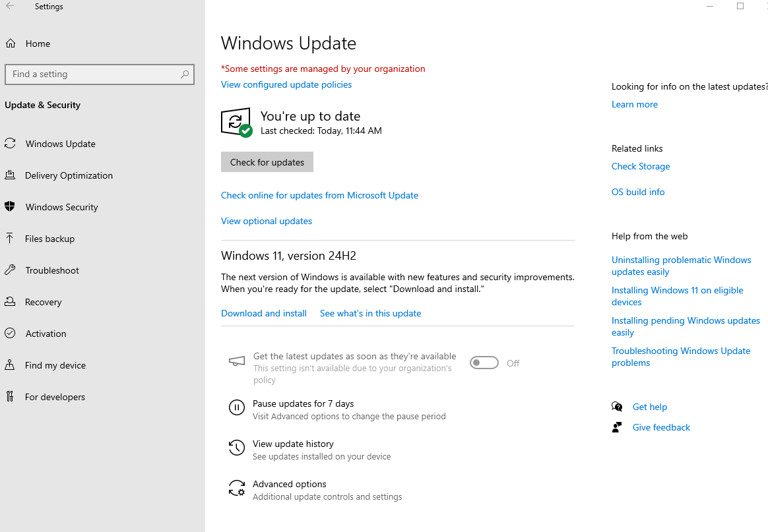The height and width of the screenshot is (532, 768).
Task: Click the Recovery sidebar icon
Action: tap(10, 301)
